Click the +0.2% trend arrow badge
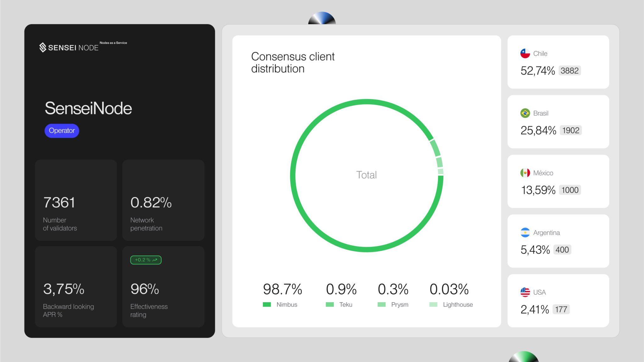This screenshot has height=362, width=644. pyautogui.click(x=146, y=260)
